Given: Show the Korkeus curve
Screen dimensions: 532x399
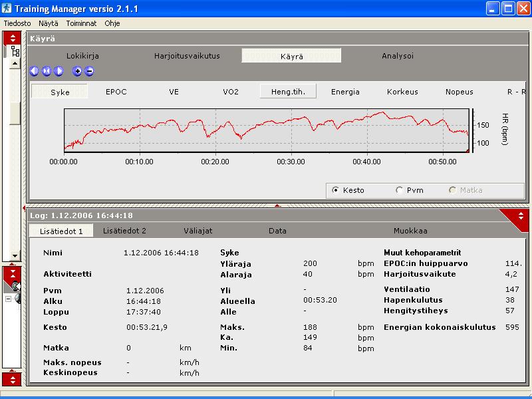Looking at the screenshot, I should coord(402,92).
